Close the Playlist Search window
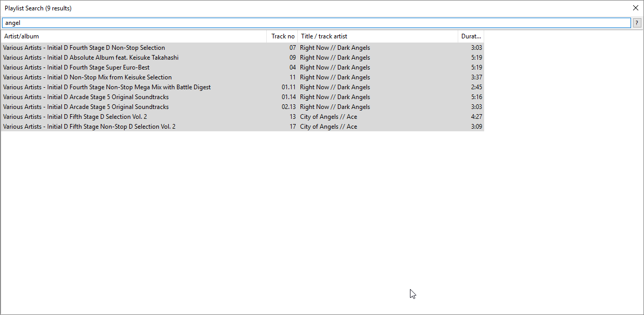 636,8
